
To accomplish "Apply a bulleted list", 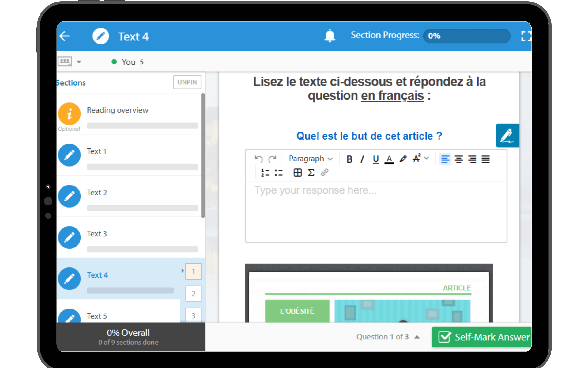I will pyautogui.click(x=278, y=172).
